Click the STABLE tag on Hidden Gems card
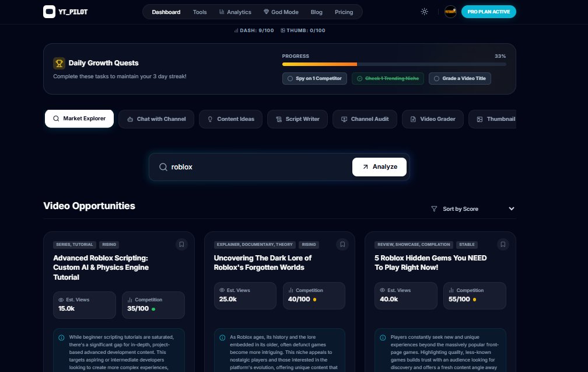This screenshot has height=372, width=588. 467,244
